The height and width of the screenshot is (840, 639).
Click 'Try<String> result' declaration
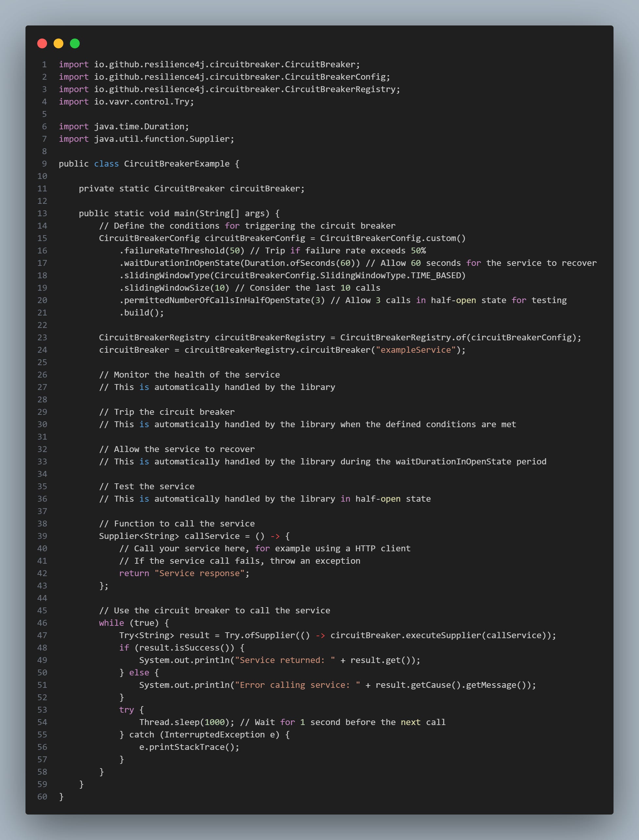pyautogui.click(x=164, y=636)
